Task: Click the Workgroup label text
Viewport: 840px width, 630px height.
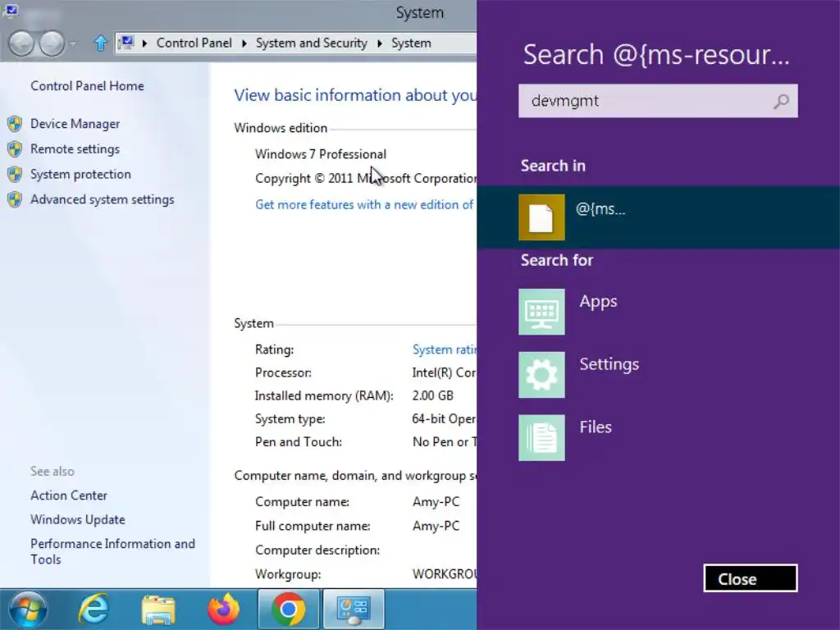Action: pos(288,574)
